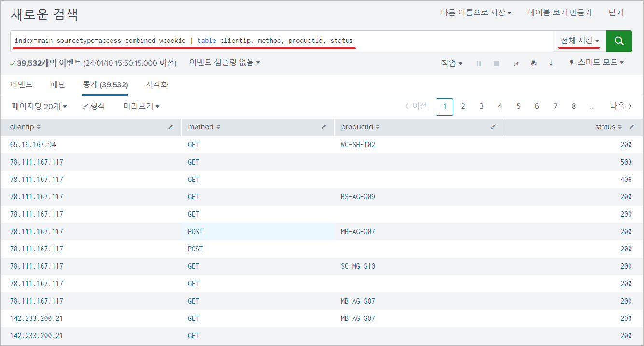Edit status column pencil icon

632,127
